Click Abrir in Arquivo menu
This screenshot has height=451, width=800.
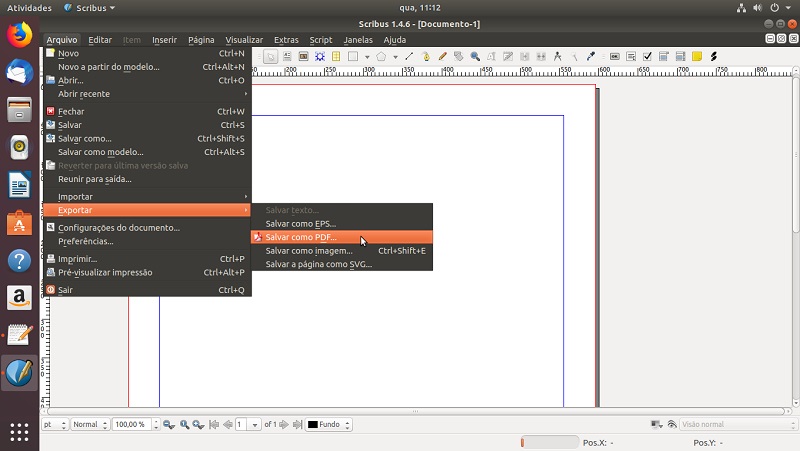pos(147,80)
